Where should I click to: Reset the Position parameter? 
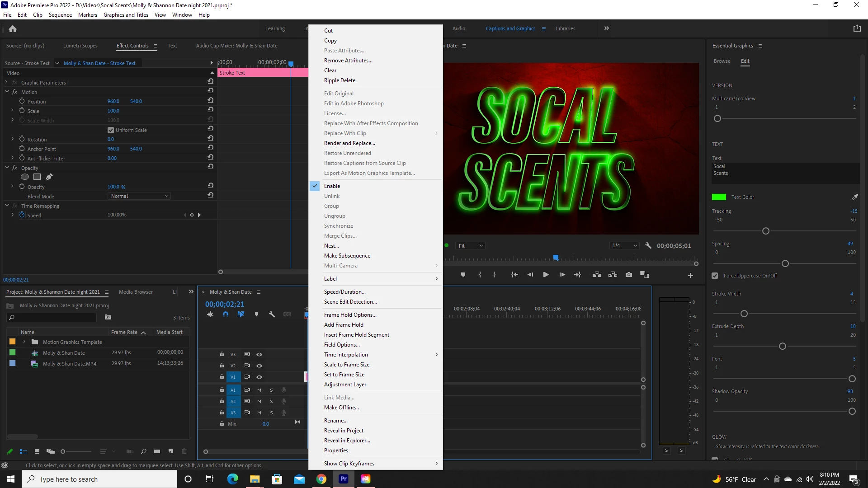(x=211, y=100)
